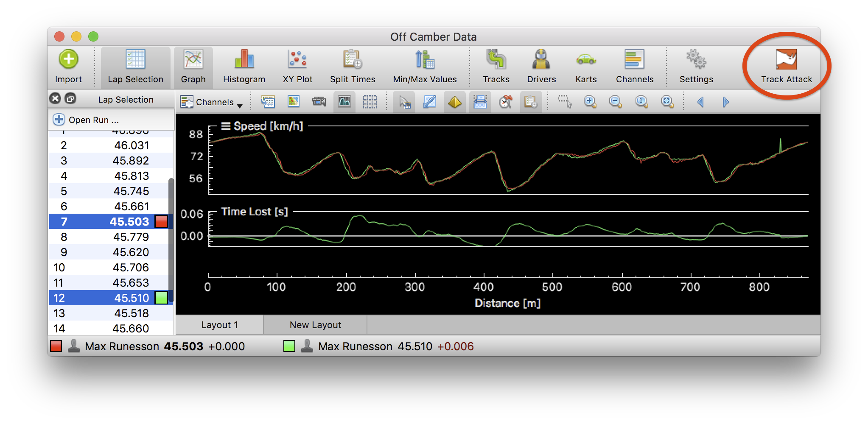Viewport: 868px width, 424px height.
Task: Select lap 12 with time 45.510
Action: click(x=109, y=298)
